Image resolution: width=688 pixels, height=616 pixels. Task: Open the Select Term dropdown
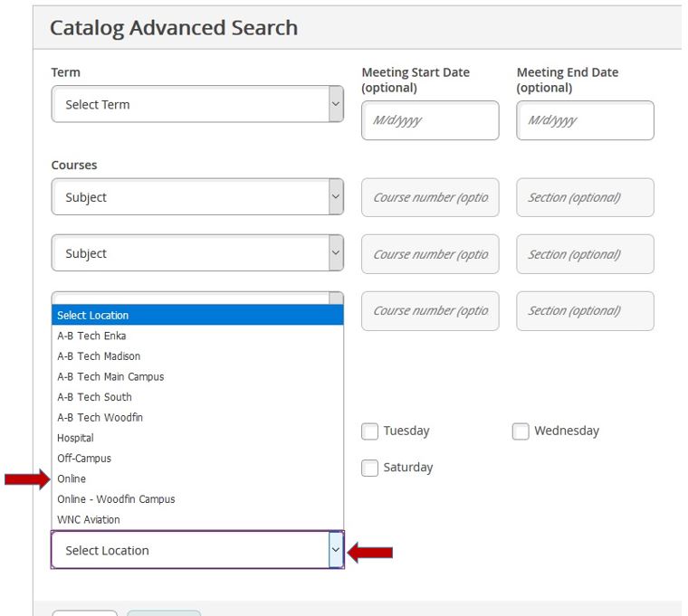pyautogui.click(x=197, y=105)
